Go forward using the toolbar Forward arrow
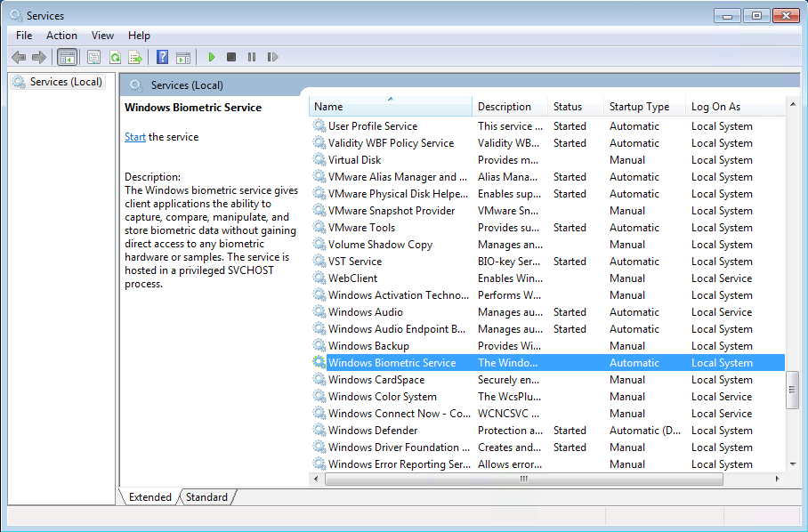Screen dimensions: 808x532 tap(39, 57)
